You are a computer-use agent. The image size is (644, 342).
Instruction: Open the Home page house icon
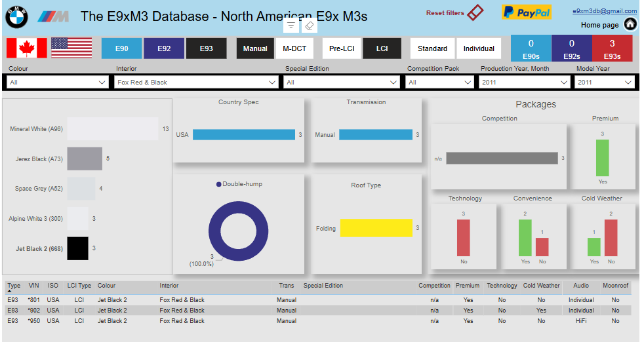point(630,24)
